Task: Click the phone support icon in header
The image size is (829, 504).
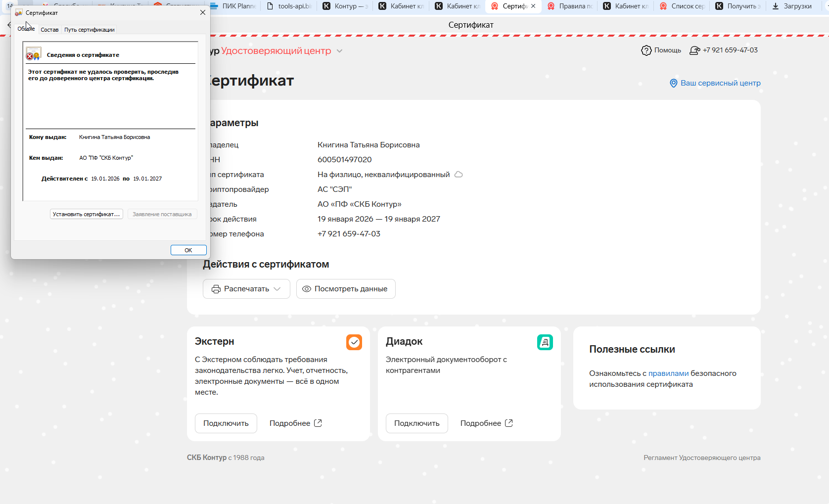Action: coord(694,50)
